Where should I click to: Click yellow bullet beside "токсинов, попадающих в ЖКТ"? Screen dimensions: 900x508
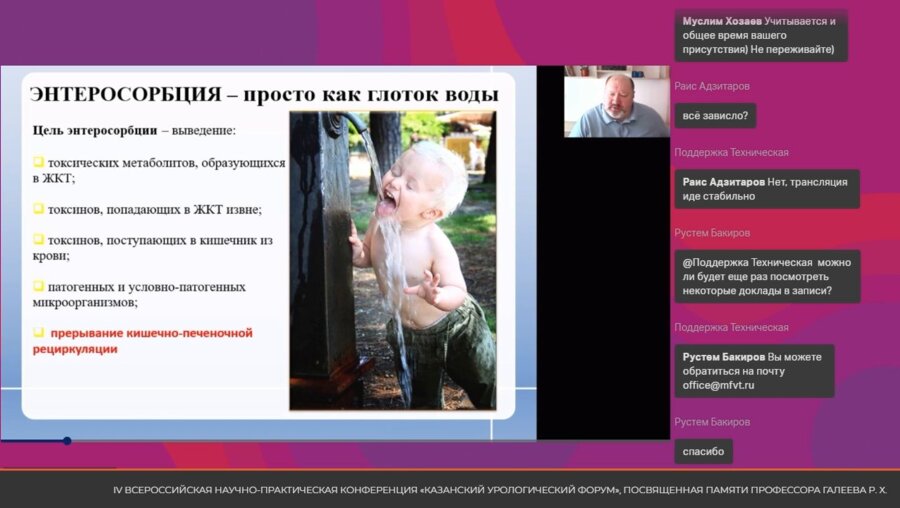coord(38,208)
